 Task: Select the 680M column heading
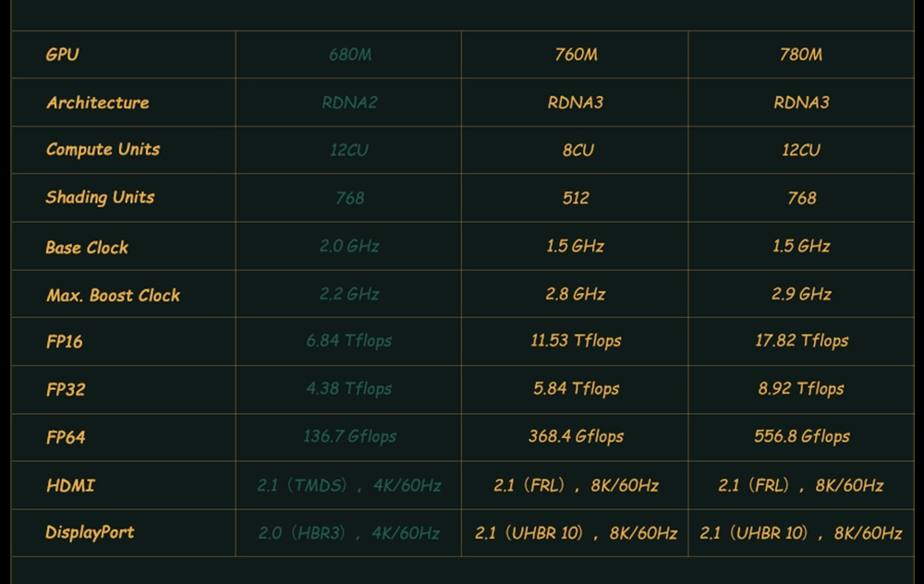coord(349,55)
